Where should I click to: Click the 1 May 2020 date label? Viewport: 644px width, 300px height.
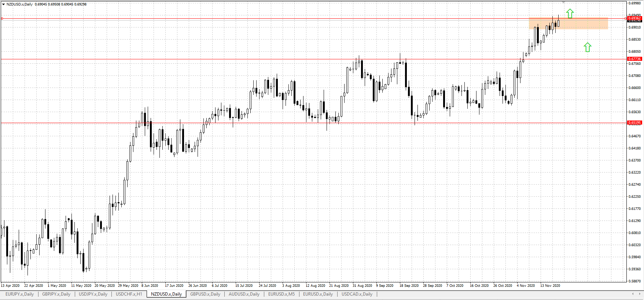(x=57, y=286)
